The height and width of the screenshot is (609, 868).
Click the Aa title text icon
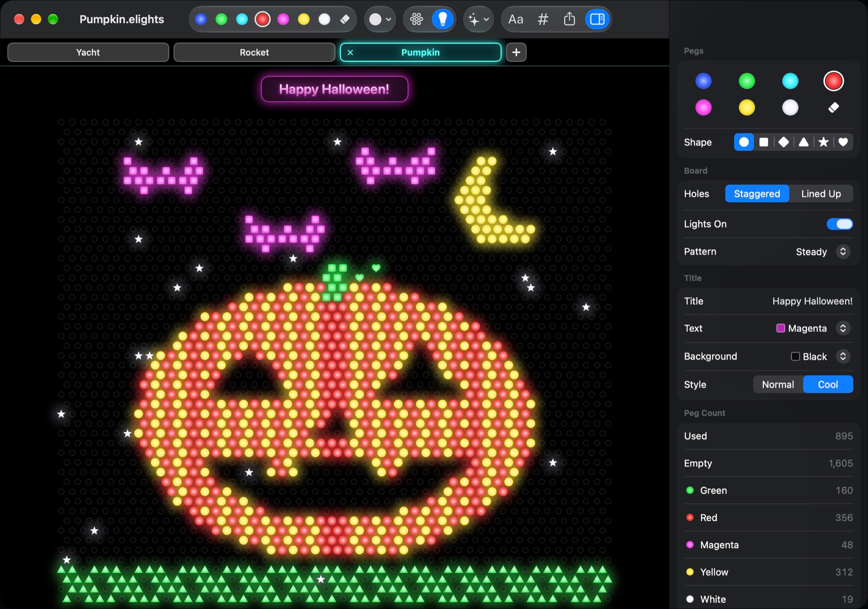tap(515, 19)
